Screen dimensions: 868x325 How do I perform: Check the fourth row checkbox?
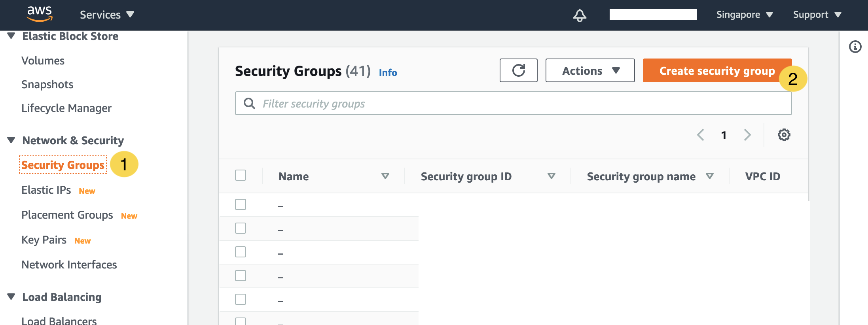point(241,276)
